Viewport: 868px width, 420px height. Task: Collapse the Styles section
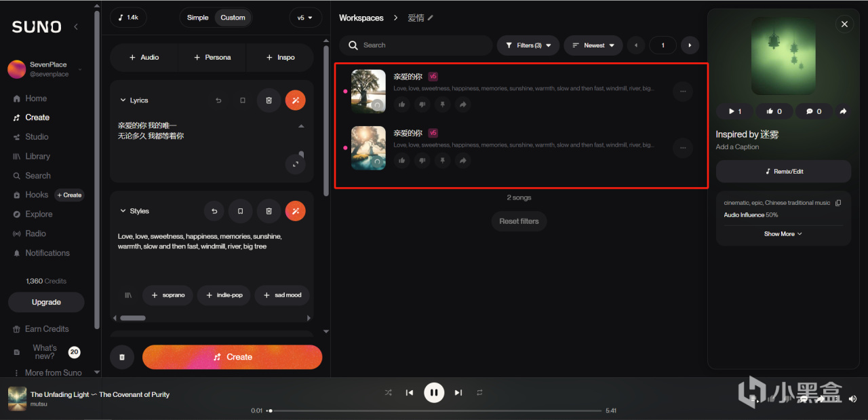click(x=123, y=211)
